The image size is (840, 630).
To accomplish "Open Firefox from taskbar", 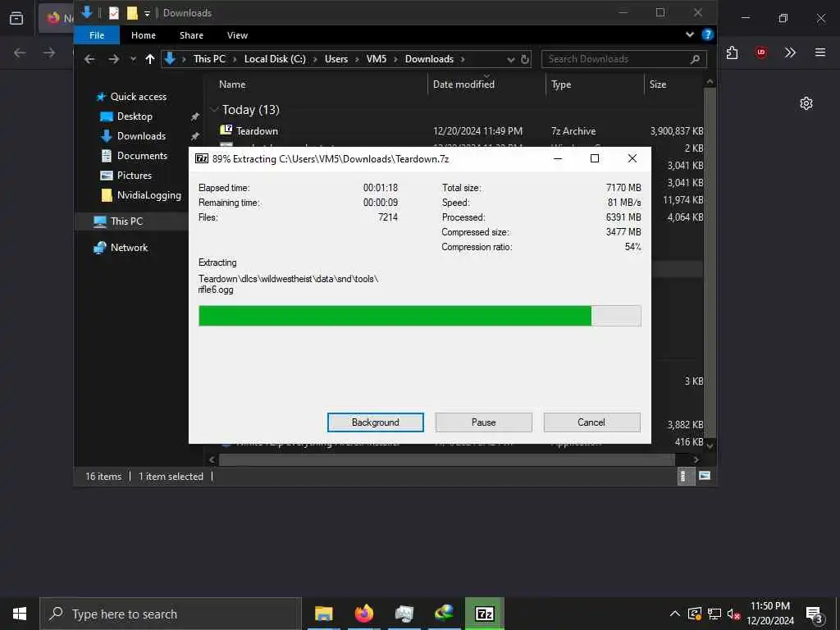I will pyautogui.click(x=363, y=614).
